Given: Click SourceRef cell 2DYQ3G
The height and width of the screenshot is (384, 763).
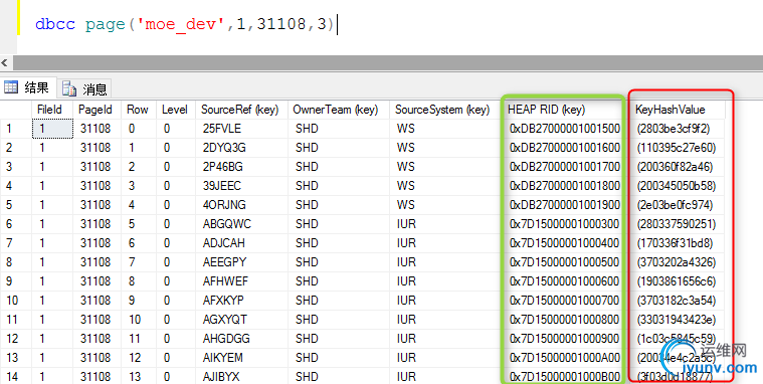Looking at the screenshot, I should pyautogui.click(x=241, y=147).
